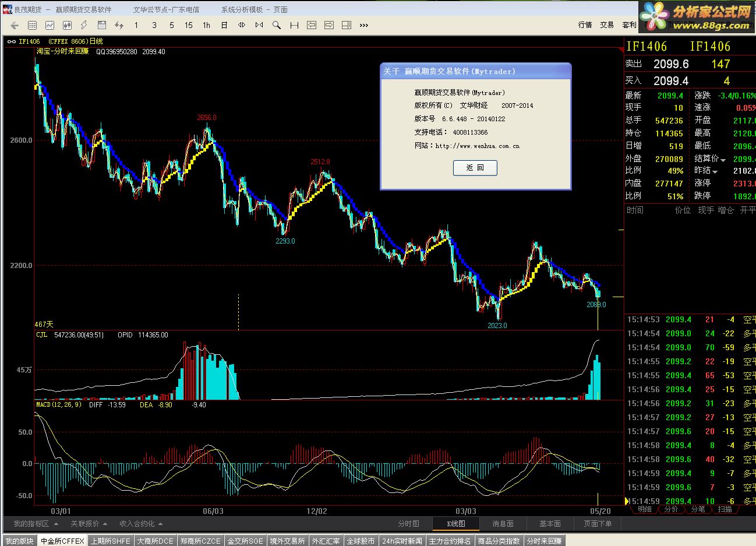
Task: Switch to the 明细 panel tab
Action: (645, 509)
